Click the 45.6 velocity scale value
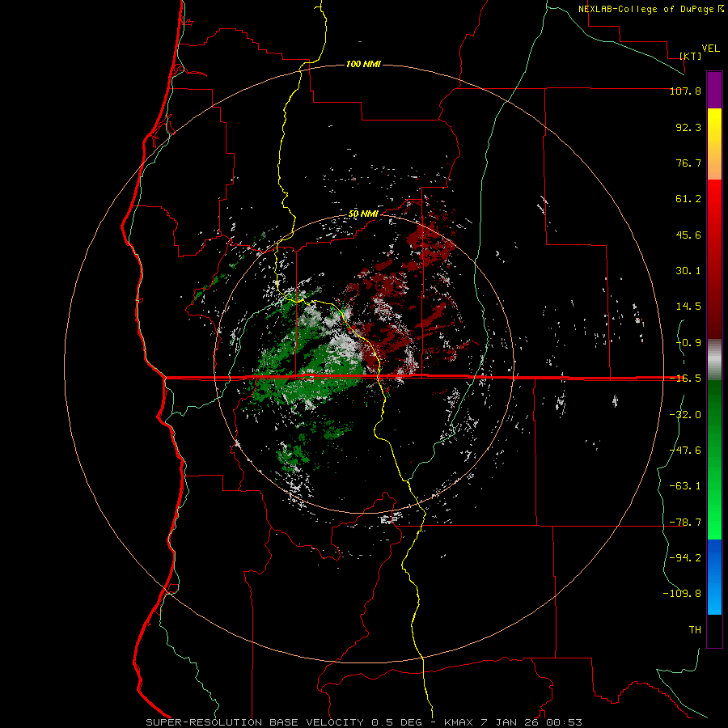Screen dimensions: 728x728 coord(688,235)
